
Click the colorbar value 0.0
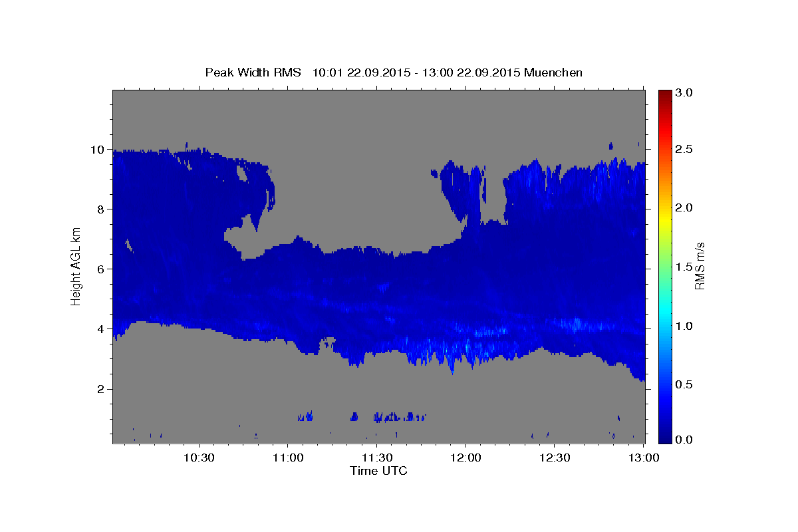click(x=685, y=440)
